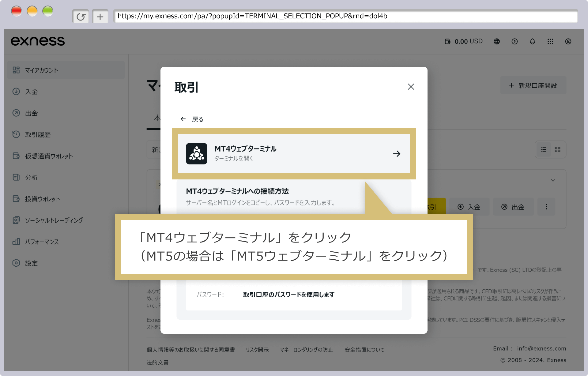
Task: Select 入金 in the sidebar
Action: click(x=66, y=92)
